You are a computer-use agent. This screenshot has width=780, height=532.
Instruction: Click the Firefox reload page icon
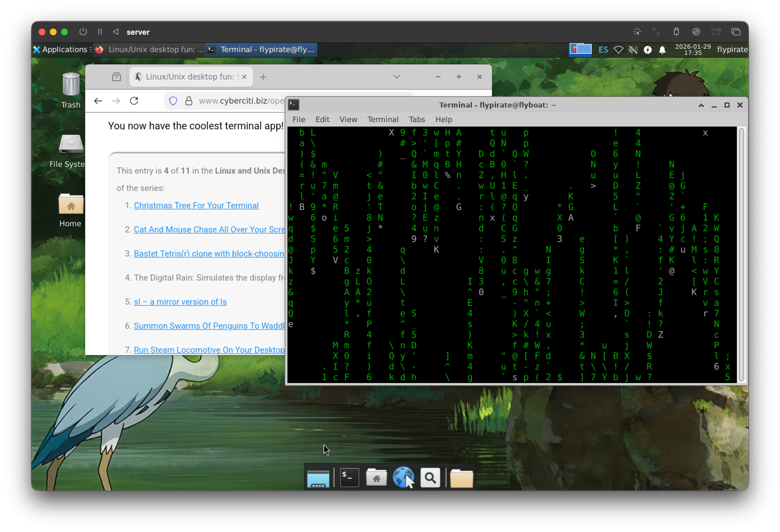[x=134, y=101]
